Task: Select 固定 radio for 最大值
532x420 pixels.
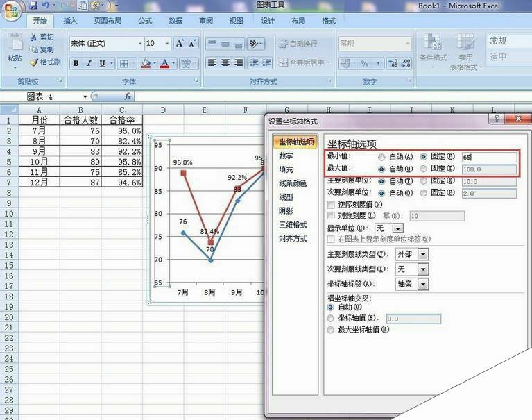Action: pos(423,169)
